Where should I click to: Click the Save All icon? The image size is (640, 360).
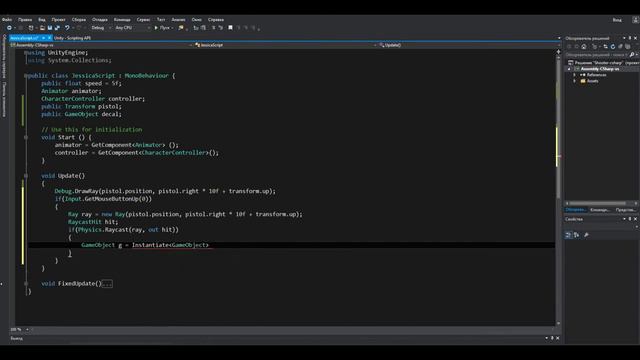point(57,28)
